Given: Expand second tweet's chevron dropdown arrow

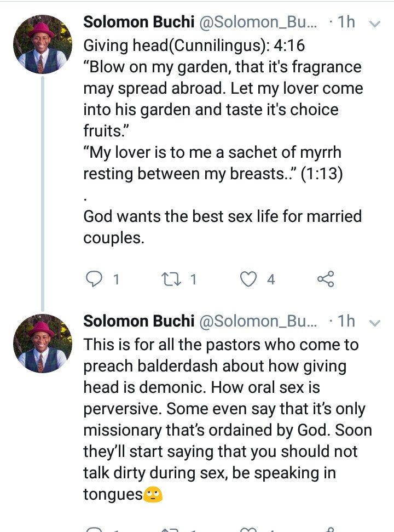Looking at the screenshot, I should click(375, 323).
